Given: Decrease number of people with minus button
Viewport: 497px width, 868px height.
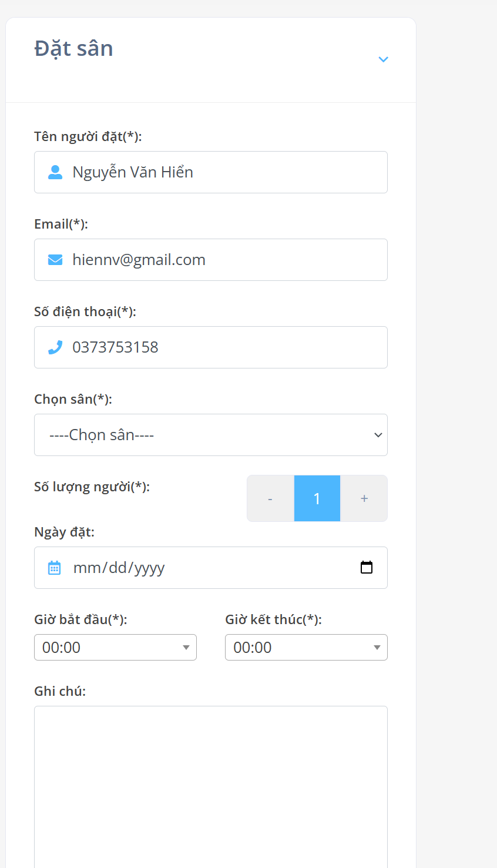Looking at the screenshot, I should pyautogui.click(x=270, y=498).
